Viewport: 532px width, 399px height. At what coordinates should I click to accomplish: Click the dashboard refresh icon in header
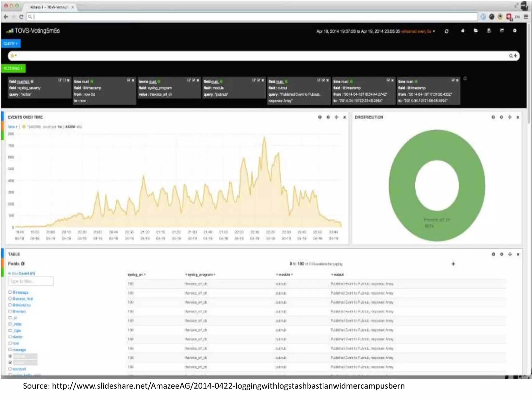(447, 31)
